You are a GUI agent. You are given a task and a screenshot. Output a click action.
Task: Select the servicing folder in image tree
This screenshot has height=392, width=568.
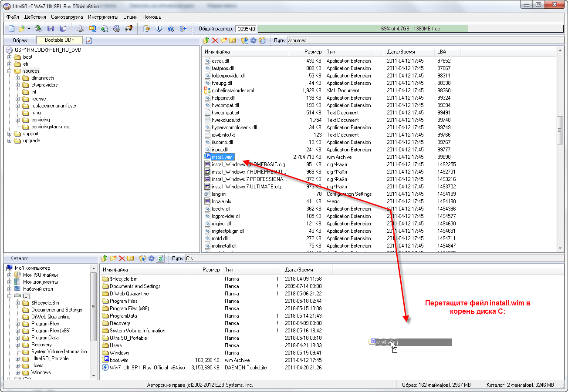click(41, 120)
